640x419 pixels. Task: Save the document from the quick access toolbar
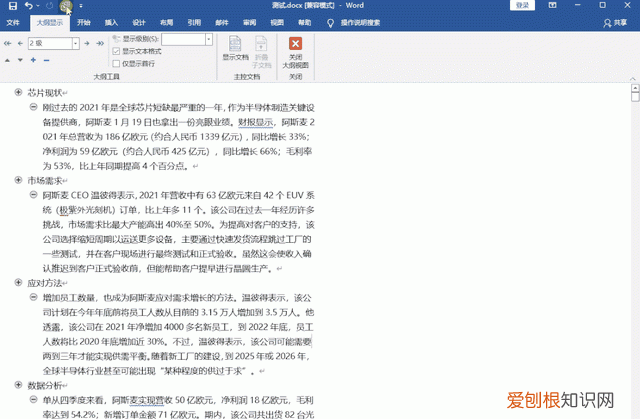(x=13, y=6)
